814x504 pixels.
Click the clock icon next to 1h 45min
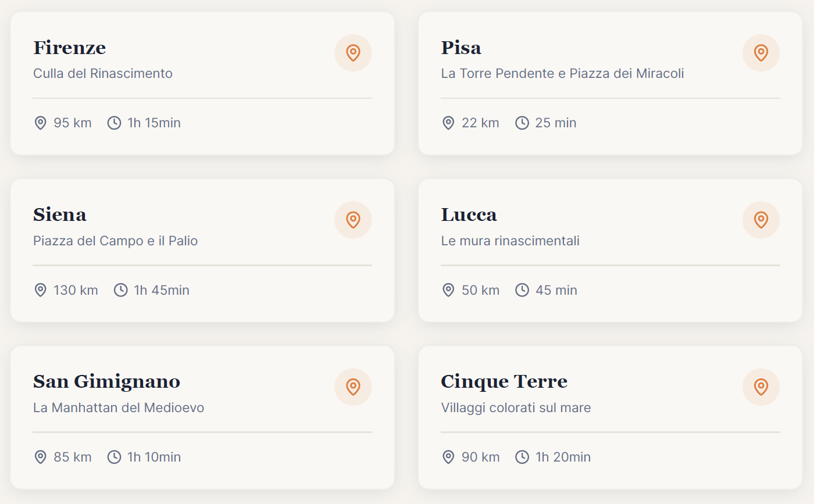point(120,290)
